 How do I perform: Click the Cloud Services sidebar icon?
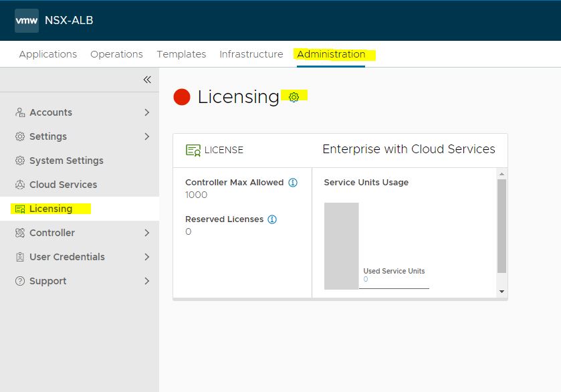[x=20, y=185]
